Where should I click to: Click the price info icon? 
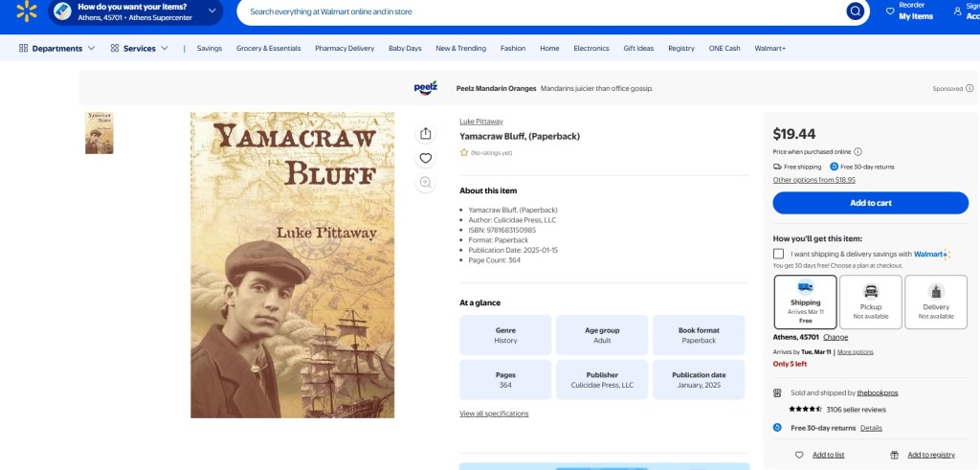point(857,151)
